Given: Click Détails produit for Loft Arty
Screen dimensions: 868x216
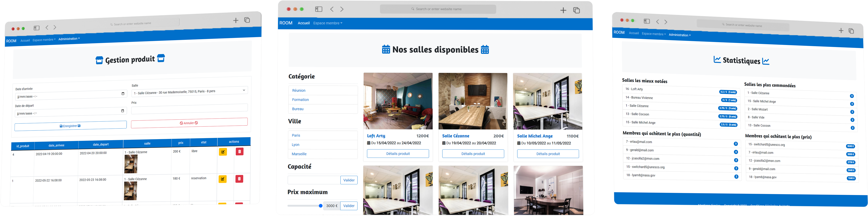Looking at the screenshot, I should (x=398, y=154).
